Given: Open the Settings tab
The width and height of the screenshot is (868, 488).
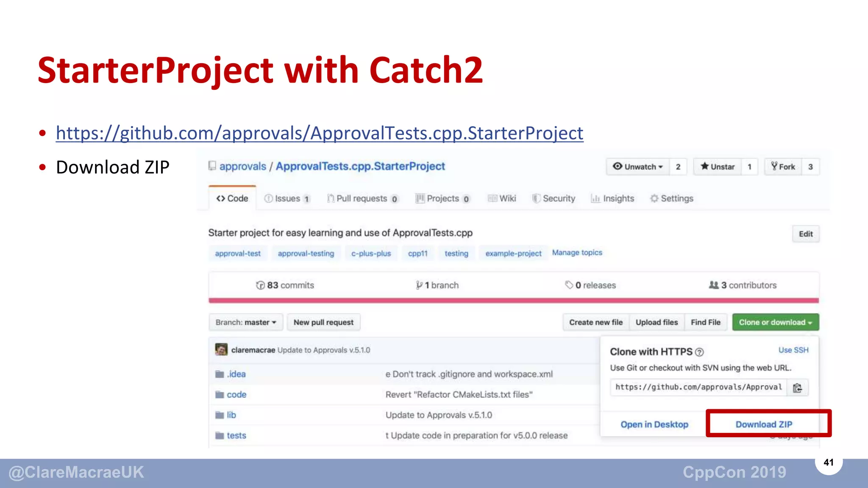Looking at the screenshot, I should (x=672, y=198).
